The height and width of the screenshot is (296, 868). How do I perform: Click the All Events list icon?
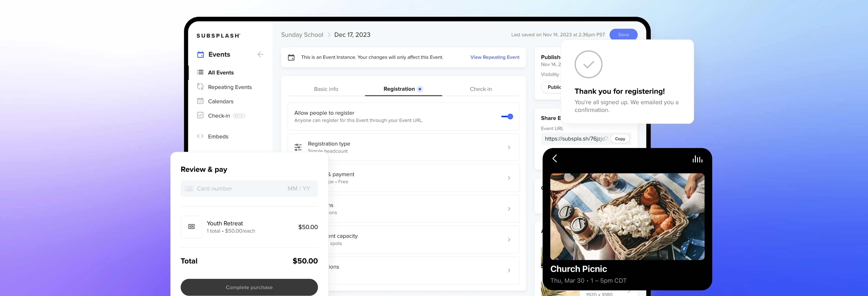pyautogui.click(x=200, y=72)
